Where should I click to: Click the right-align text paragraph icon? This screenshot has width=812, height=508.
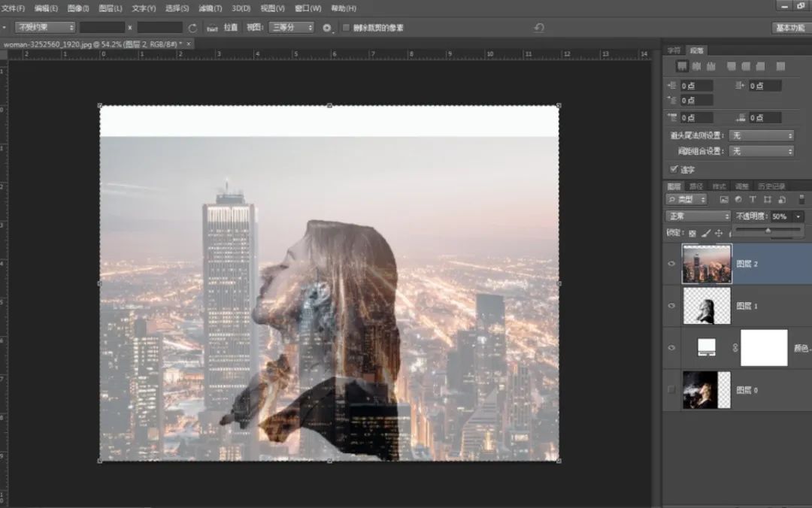pyautogui.click(x=711, y=66)
